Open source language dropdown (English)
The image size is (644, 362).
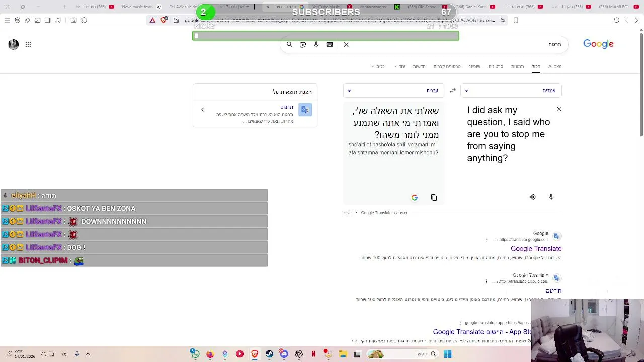pyautogui.click(x=511, y=90)
